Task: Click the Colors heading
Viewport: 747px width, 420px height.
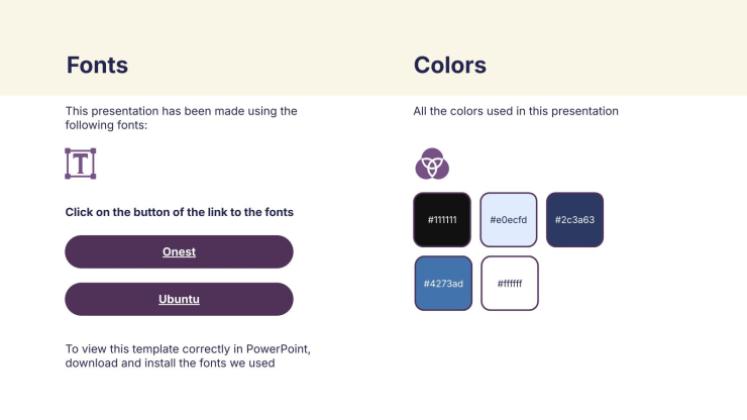Action: coord(450,66)
